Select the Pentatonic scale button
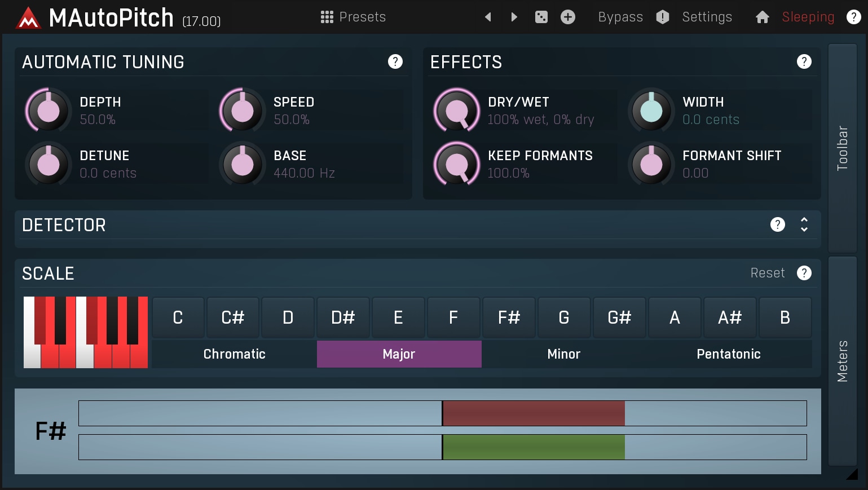Image resolution: width=868 pixels, height=490 pixels. (728, 354)
